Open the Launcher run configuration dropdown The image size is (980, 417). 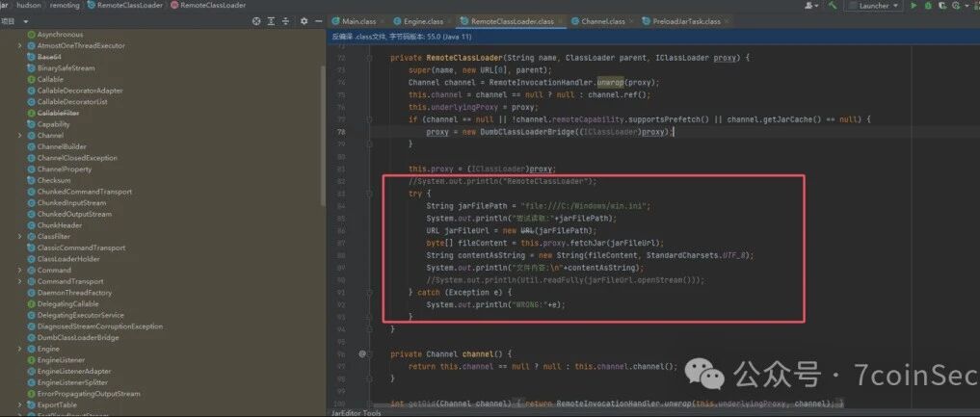tap(873, 6)
